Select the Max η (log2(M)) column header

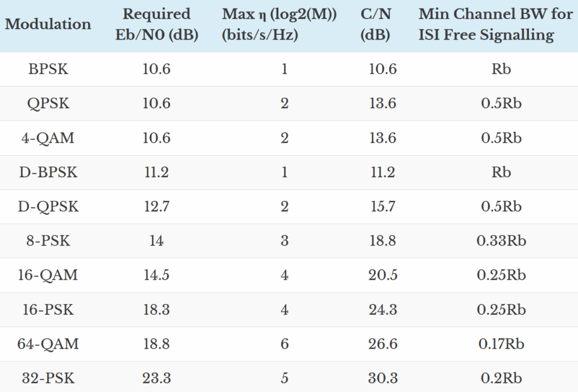pos(279,24)
